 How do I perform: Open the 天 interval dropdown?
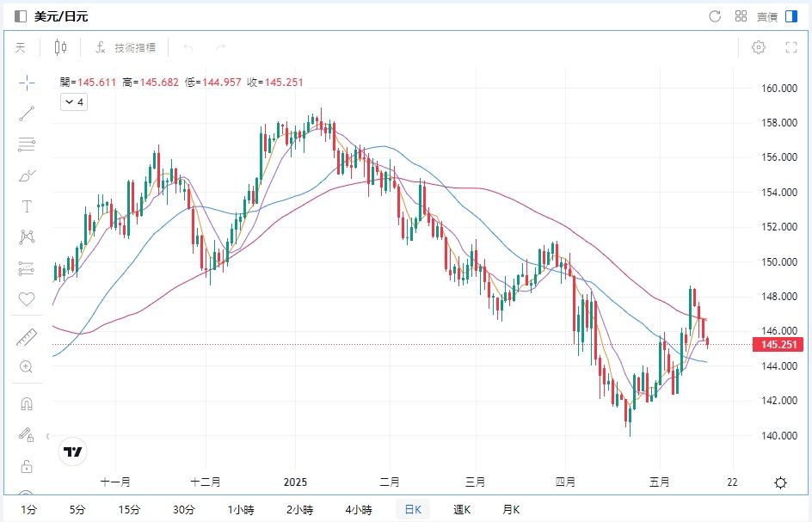coord(20,47)
